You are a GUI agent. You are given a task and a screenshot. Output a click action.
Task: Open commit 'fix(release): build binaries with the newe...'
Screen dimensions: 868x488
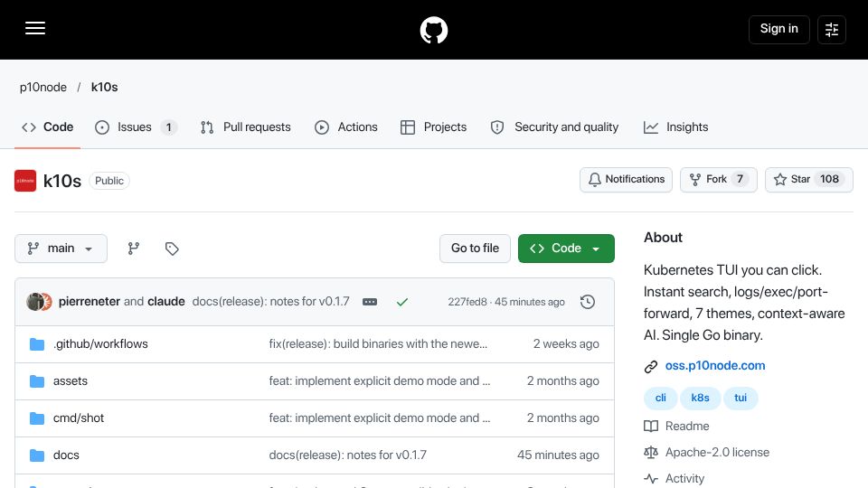click(x=378, y=344)
